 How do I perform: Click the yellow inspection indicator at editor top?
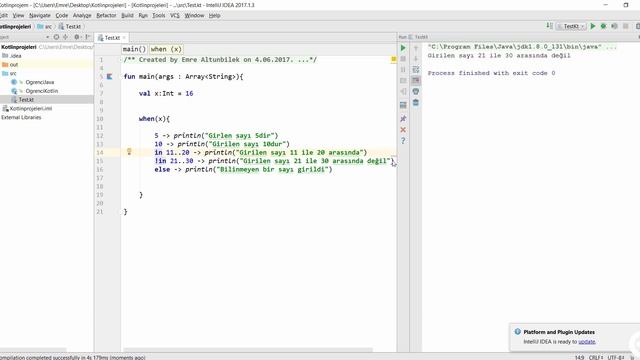point(393,59)
